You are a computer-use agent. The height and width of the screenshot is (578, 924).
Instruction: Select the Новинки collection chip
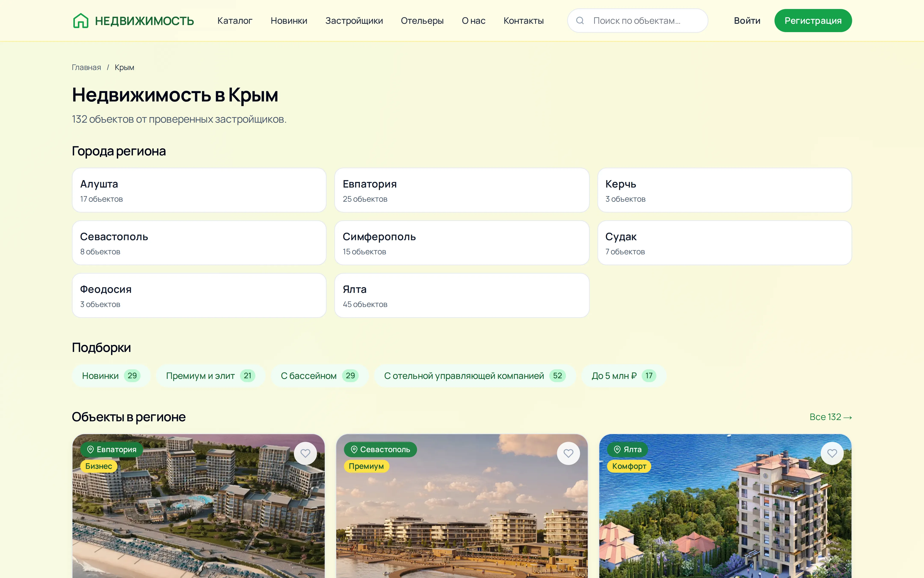[111, 376]
